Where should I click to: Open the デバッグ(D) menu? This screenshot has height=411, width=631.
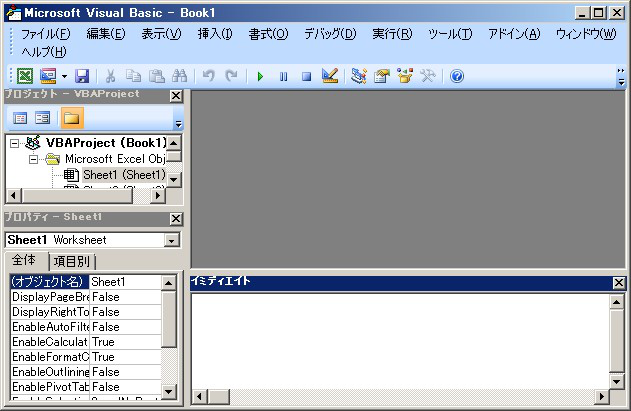click(330, 34)
